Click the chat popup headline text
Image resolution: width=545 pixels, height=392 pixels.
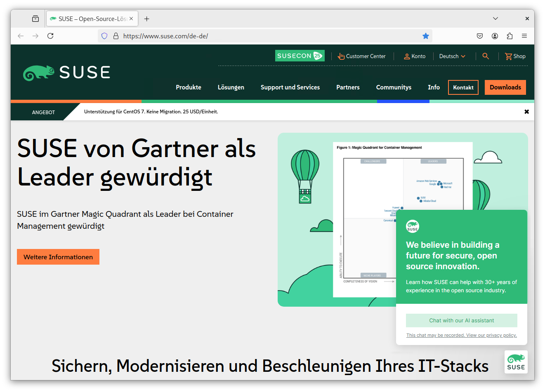(x=453, y=256)
